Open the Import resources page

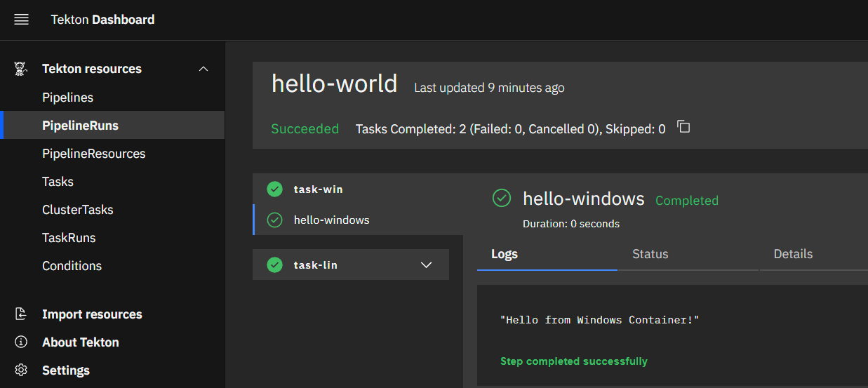point(112,314)
